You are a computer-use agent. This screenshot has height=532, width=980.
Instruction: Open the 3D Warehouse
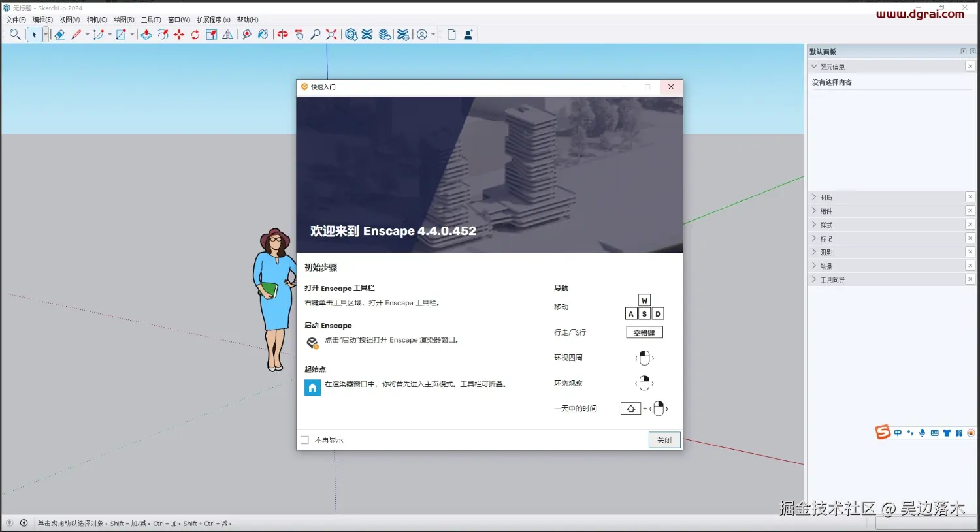[x=351, y=35]
